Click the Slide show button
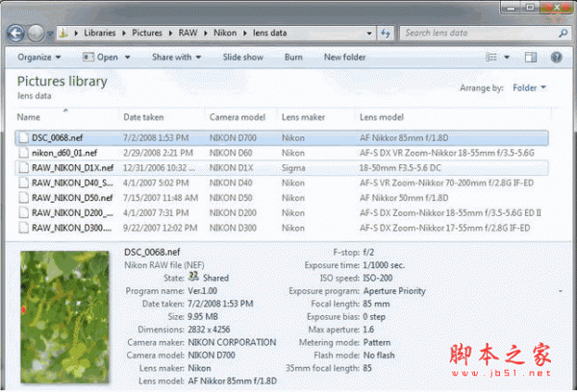 click(242, 57)
